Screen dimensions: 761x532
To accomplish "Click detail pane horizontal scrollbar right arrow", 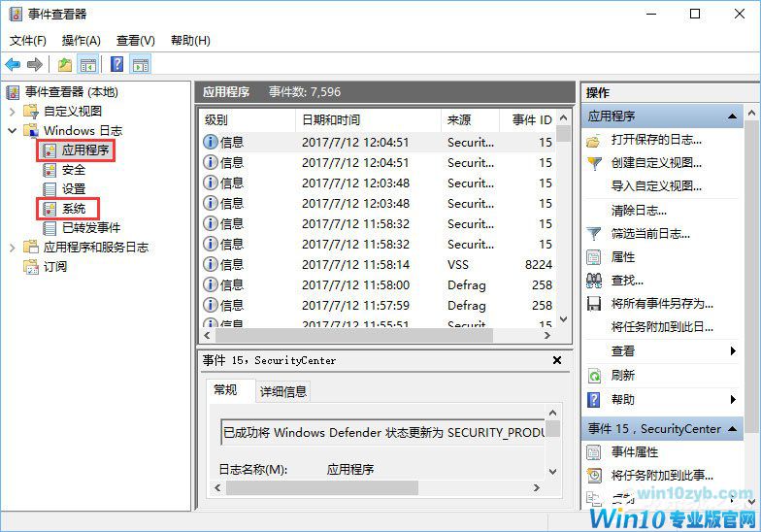I will [x=536, y=487].
